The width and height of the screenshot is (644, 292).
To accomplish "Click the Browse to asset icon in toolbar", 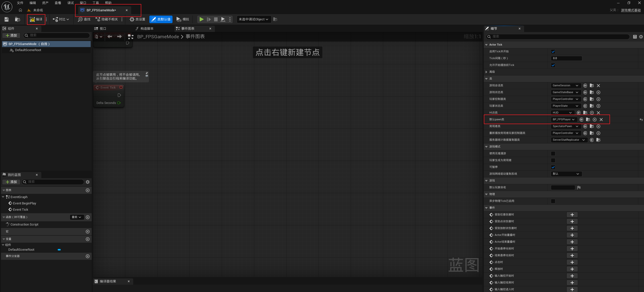I will (17, 19).
